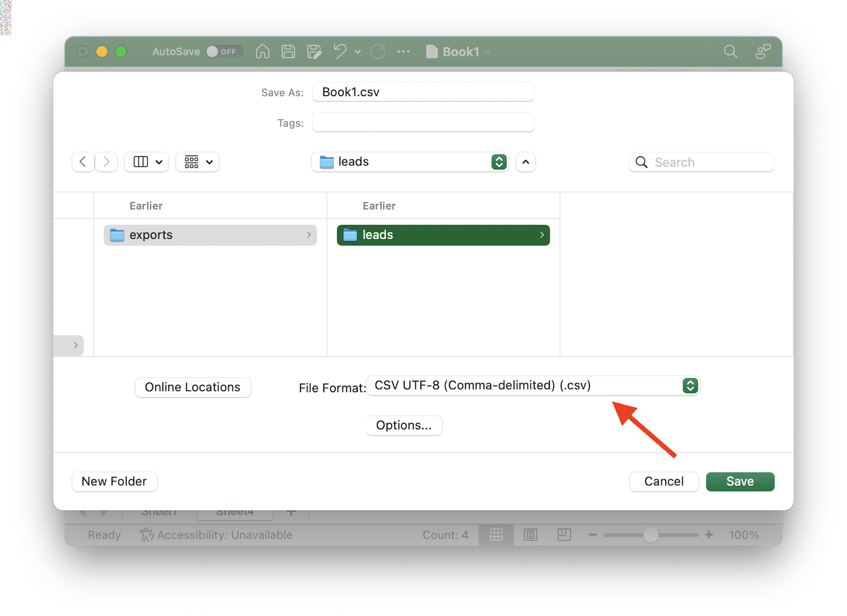Redo using the Redo arrow icon
Screen dimensions: 847x616
point(378,52)
